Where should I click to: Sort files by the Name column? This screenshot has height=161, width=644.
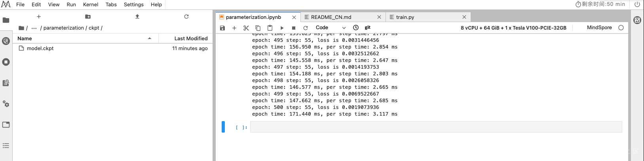(x=25, y=38)
